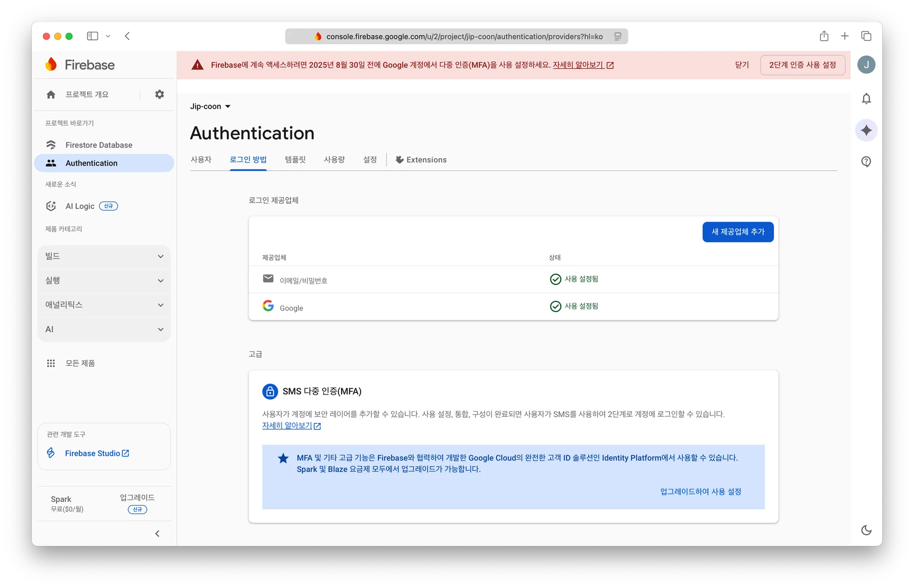Toggle dark mode moon icon
This screenshot has height=588, width=914.
pos(866,530)
